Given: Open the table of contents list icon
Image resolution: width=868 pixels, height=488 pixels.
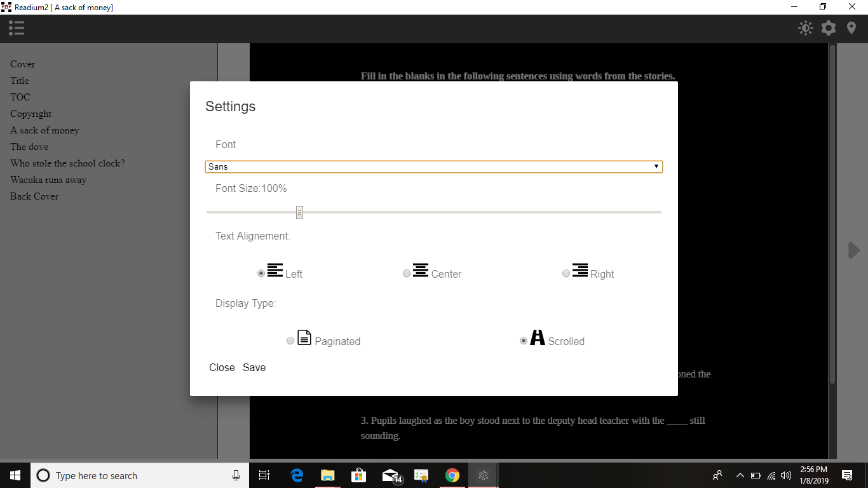Looking at the screenshot, I should coord(17,28).
